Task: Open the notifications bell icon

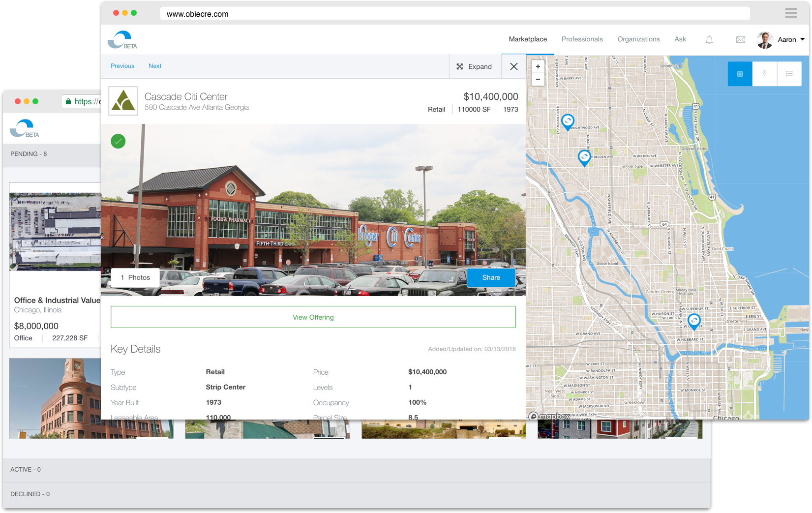Action: [709, 40]
